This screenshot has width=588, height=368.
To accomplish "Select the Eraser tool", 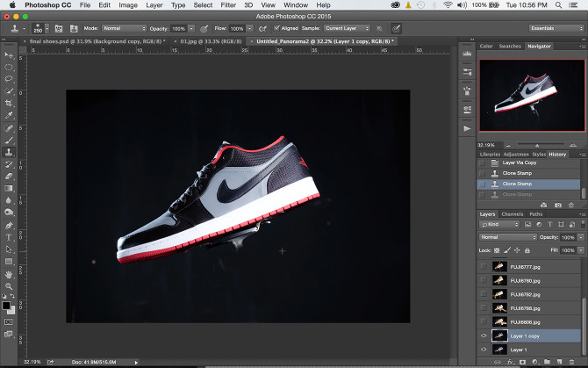I will coord(9,177).
